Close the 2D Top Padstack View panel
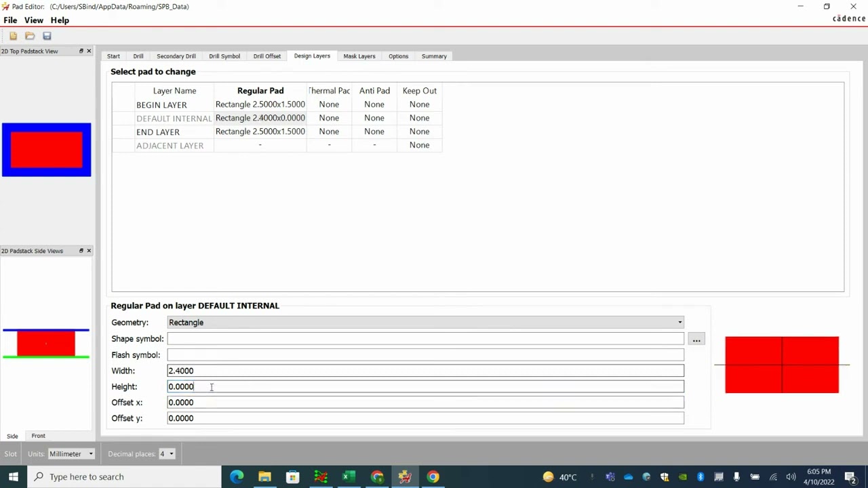 [x=89, y=51]
